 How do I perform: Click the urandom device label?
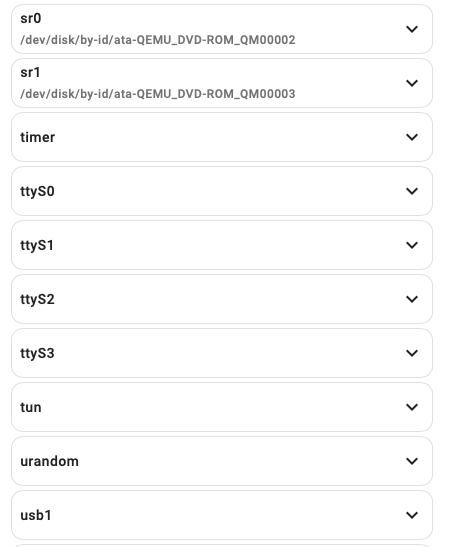49,461
